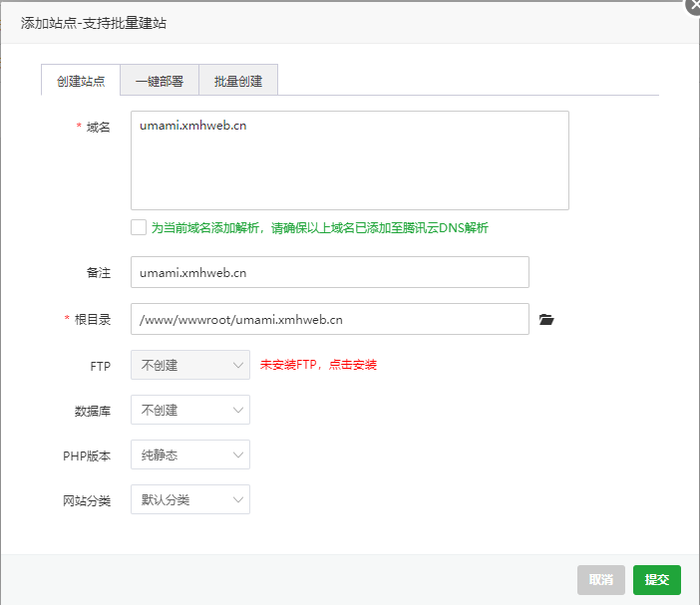Screen dimensions: 700x605
Task: Click the green 提交 button
Action: (x=657, y=579)
